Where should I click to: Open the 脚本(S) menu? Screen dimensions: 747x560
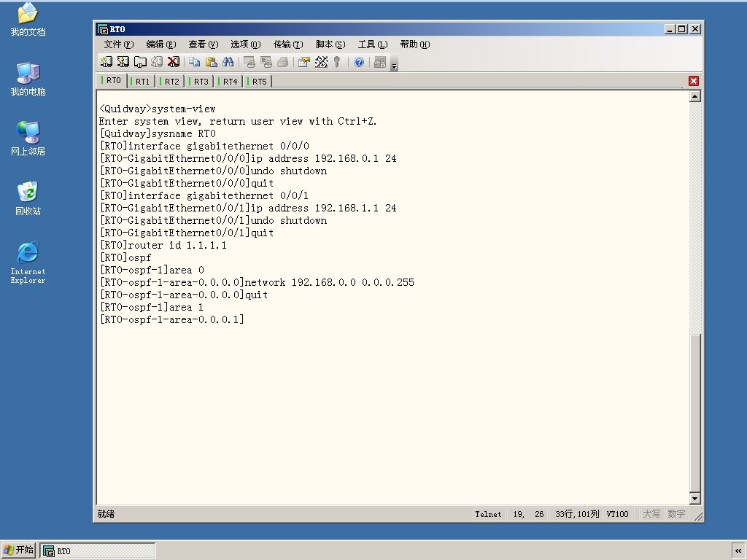coord(330,44)
